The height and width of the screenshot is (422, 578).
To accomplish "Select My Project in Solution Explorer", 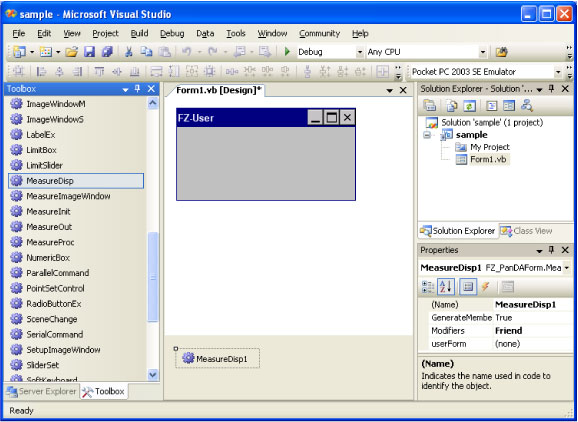I will click(483, 147).
